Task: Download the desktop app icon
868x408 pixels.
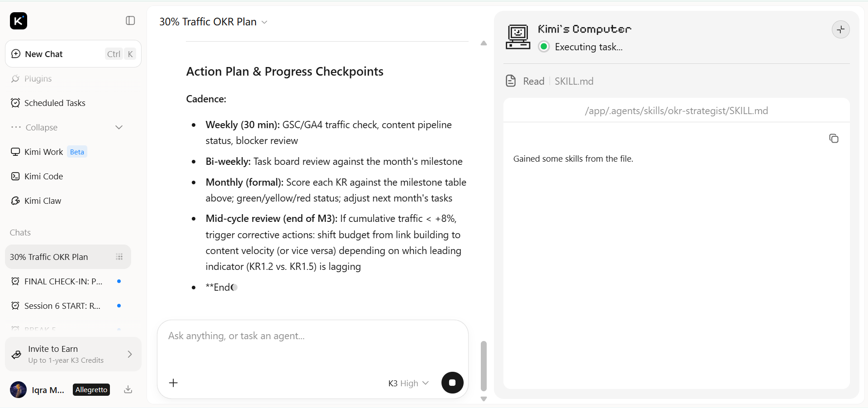Action: point(128,389)
